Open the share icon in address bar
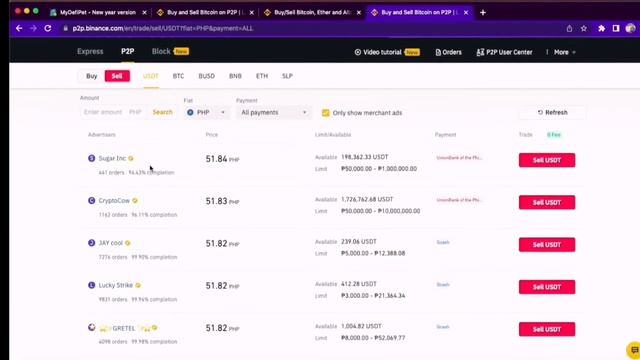This screenshot has width=640, height=360. point(569,28)
